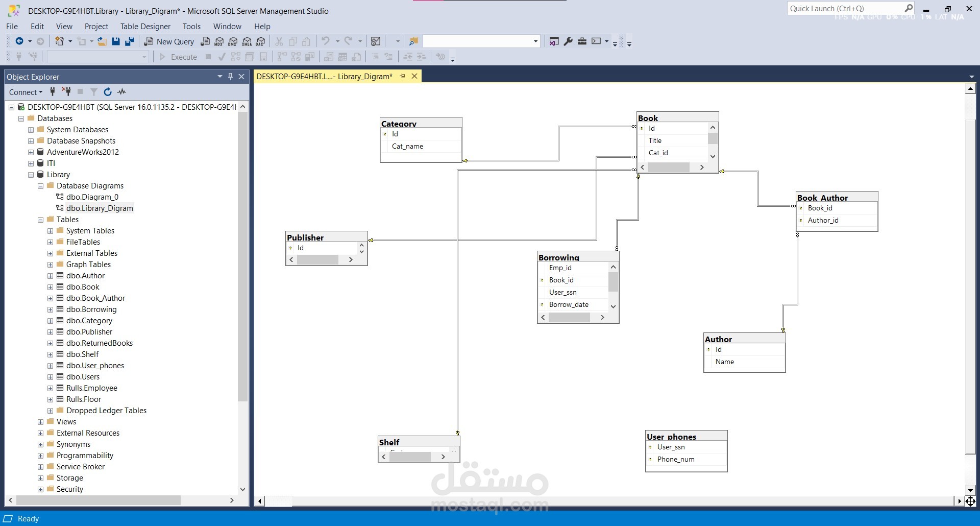Click the New Query button
Viewport: 980px width, 526px height.
pos(169,41)
